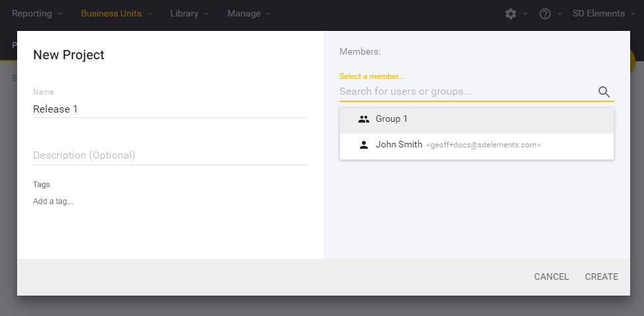
Task: Click the Search for users or groups box
Action: (x=465, y=92)
